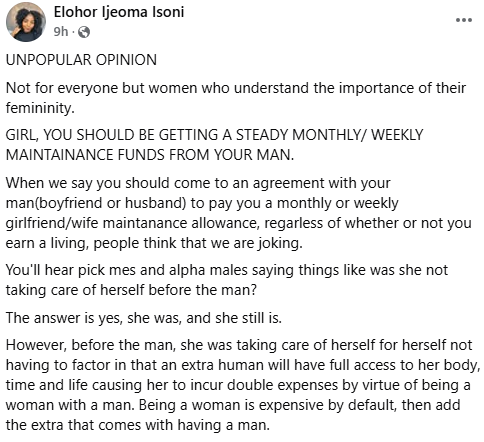This screenshot has width=484, height=442.
Task: Visit the Elohor Ijeoma Isoni profile link
Action: click(x=119, y=12)
